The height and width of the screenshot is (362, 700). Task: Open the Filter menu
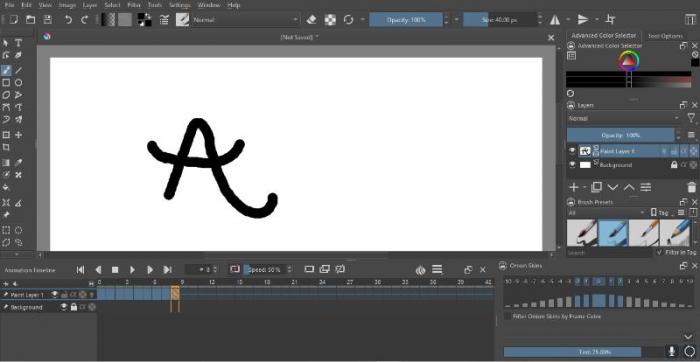click(134, 5)
